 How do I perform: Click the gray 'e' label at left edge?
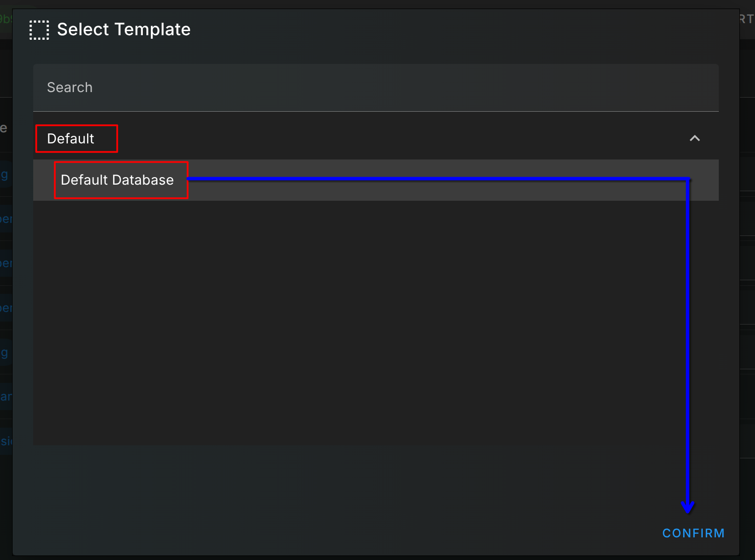click(4, 128)
